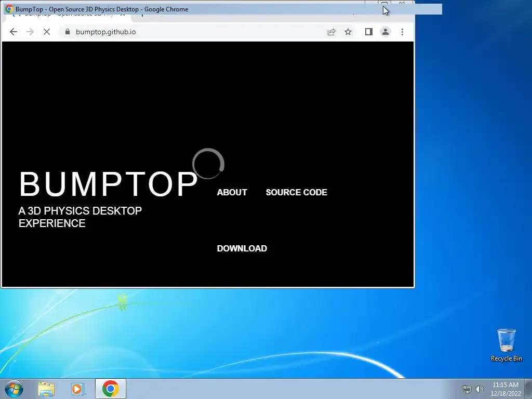This screenshot has width=532, height=399.
Task: Open the clock showing 11:15 AM
Action: click(x=506, y=389)
